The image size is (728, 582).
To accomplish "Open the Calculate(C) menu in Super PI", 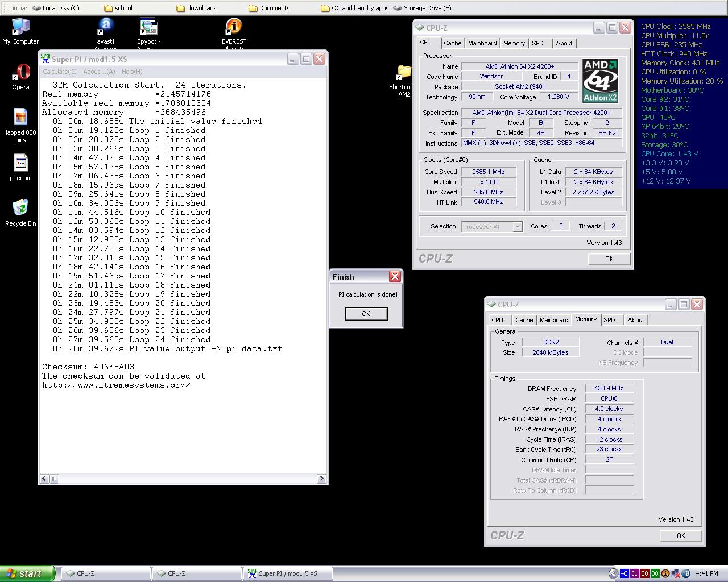I will 59,72.
